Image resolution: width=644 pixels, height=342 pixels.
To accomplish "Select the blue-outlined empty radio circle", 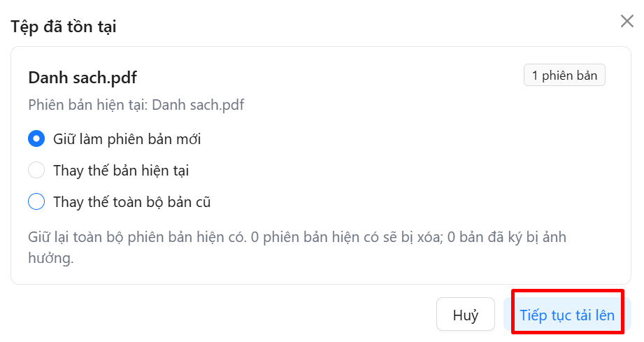I will click(36, 201).
